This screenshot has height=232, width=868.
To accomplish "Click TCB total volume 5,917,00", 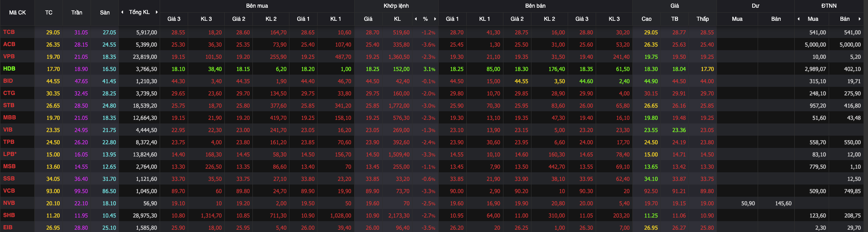I will pyautogui.click(x=147, y=33).
